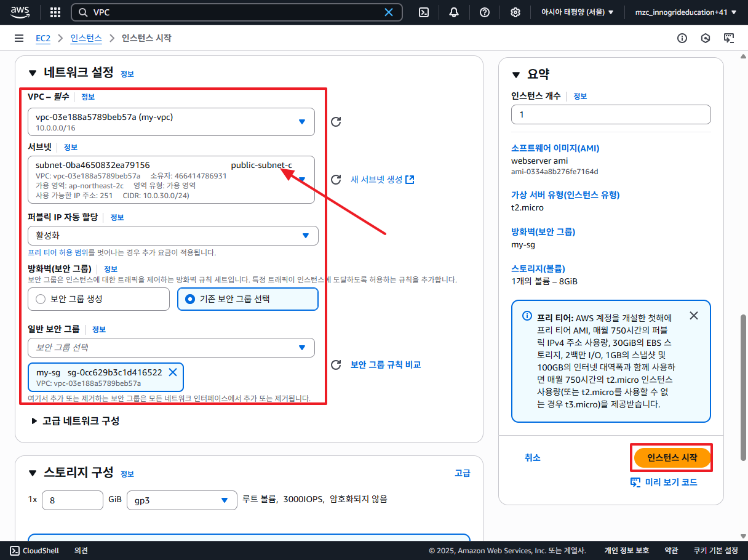Open the 소프트웨어 이미지(AMI) summary link
Screen dimensions: 748x560
pos(555,148)
